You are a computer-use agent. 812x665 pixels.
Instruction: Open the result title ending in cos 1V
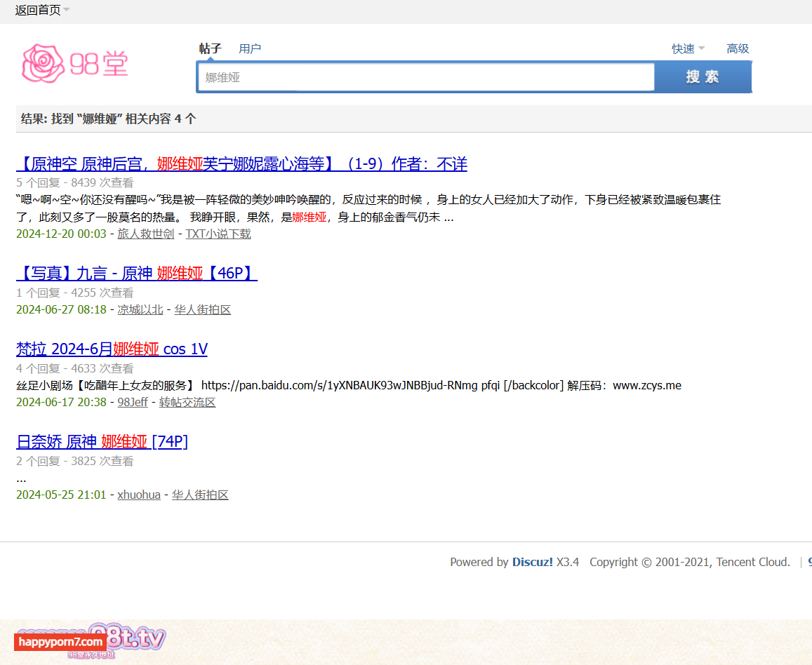point(112,349)
